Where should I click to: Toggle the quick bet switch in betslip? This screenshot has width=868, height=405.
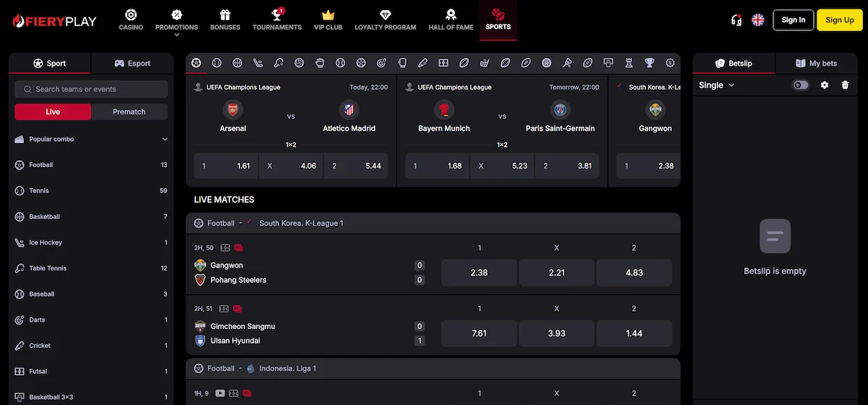point(801,85)
